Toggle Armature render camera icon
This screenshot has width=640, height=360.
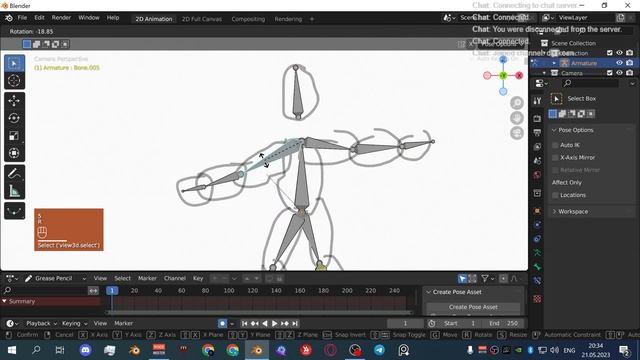pos(629,63)
